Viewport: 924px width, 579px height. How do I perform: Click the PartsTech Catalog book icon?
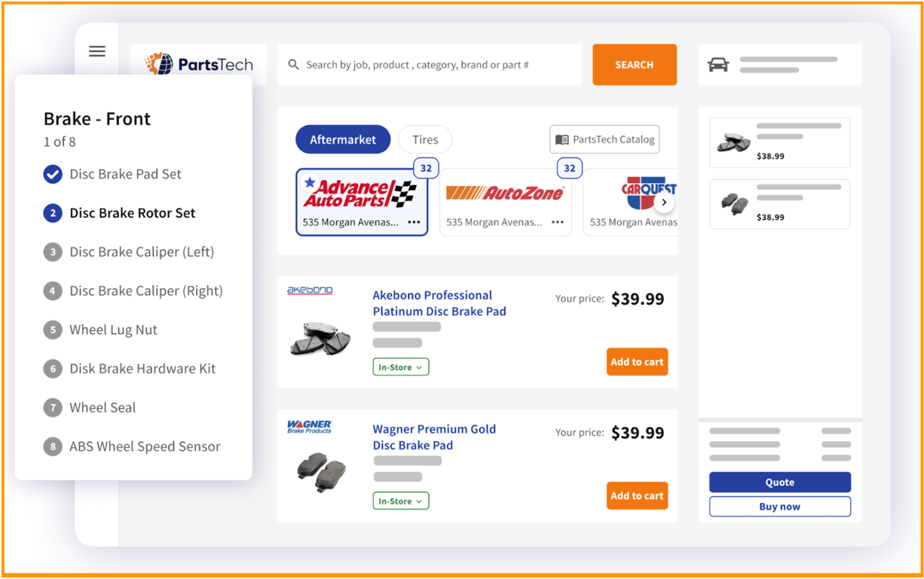pyautogui.click(x=561, y=139)
